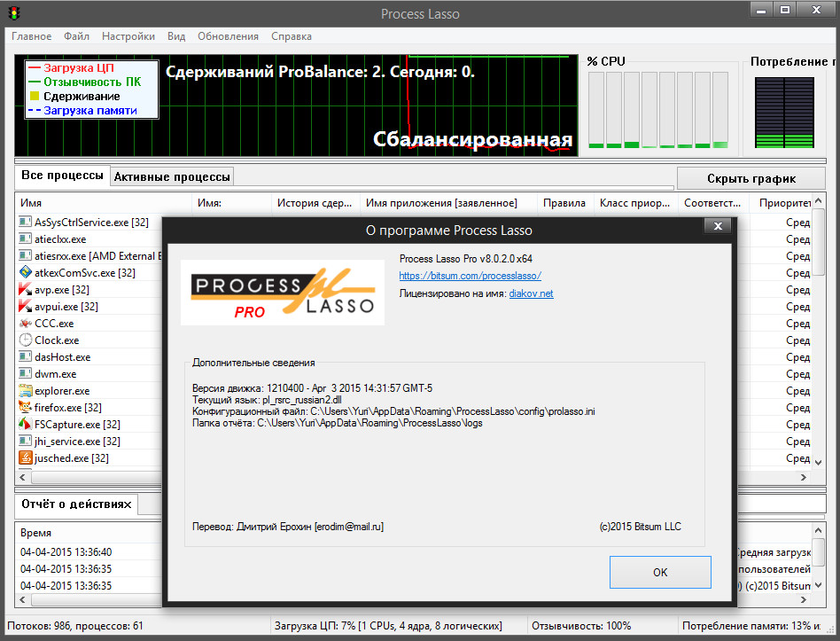This screenshot has height=641, width=840.
Task: Click process list scrollbar down arrow
Action: click(818, 462)
